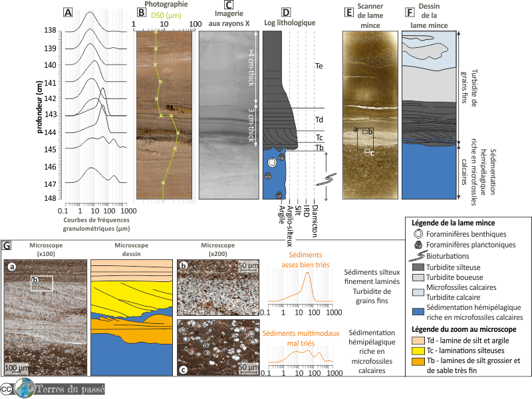Image resolution: width=532 pixels, height=399 pixels.
Task: Click the thin section scanner image
Action: (370, 115)
